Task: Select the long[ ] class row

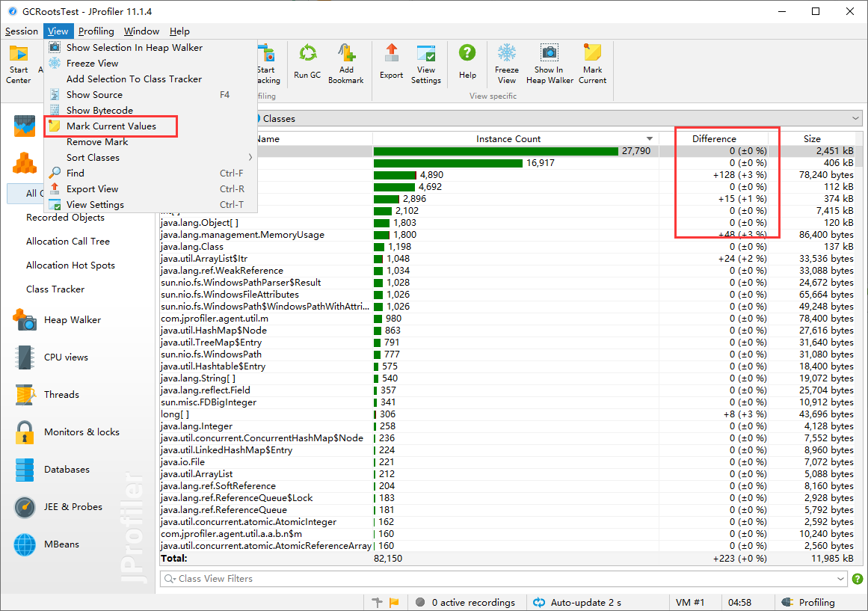Action: (x=507, y=414)
